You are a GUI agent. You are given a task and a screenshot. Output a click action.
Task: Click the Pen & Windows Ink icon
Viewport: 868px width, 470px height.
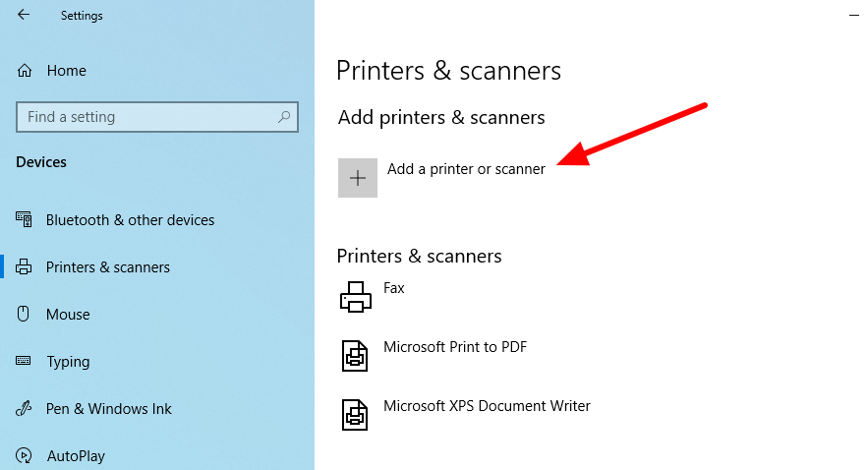(24, 409)
